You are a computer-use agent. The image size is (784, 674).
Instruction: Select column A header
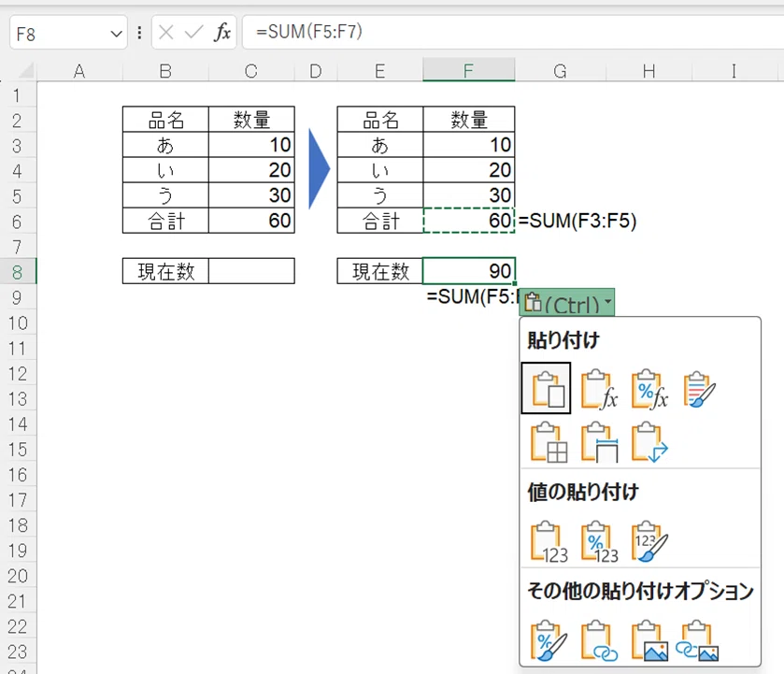point(79,71)
